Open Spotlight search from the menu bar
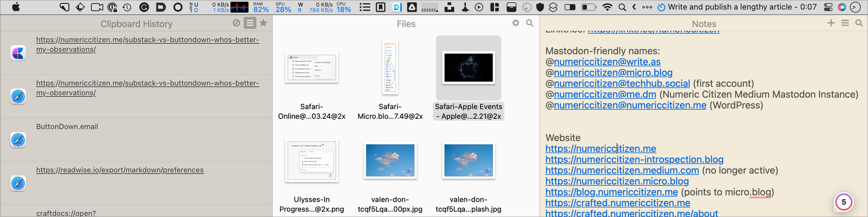 [622, 7]
